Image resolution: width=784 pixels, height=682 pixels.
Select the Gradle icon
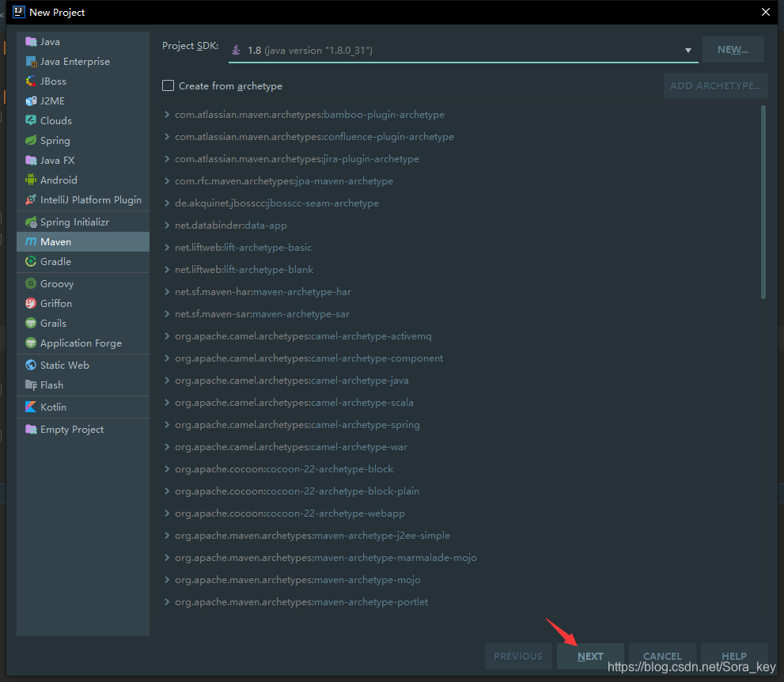31,262
